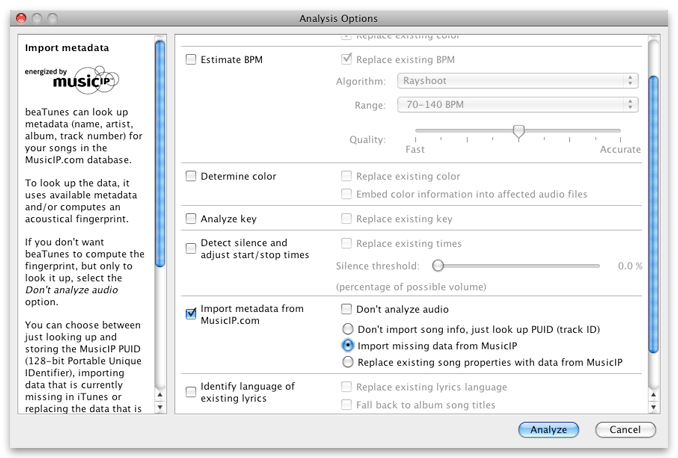Close the Analysis Options window

coord(21,18)
